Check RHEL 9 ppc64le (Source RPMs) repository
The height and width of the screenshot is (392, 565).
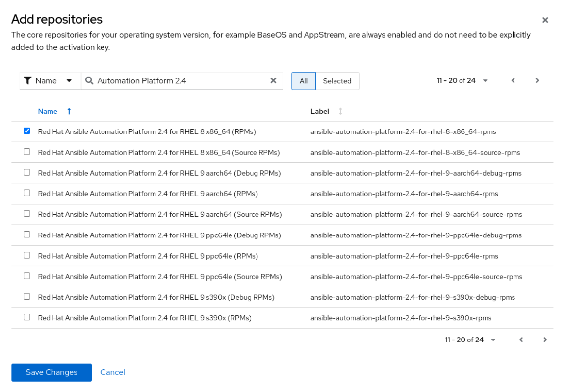point(27,276)
